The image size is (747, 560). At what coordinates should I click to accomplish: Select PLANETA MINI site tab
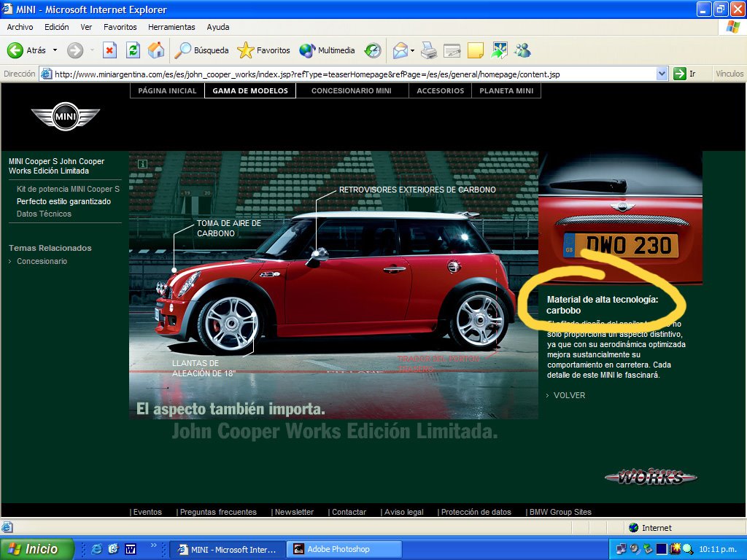click(x=506, y=90)
